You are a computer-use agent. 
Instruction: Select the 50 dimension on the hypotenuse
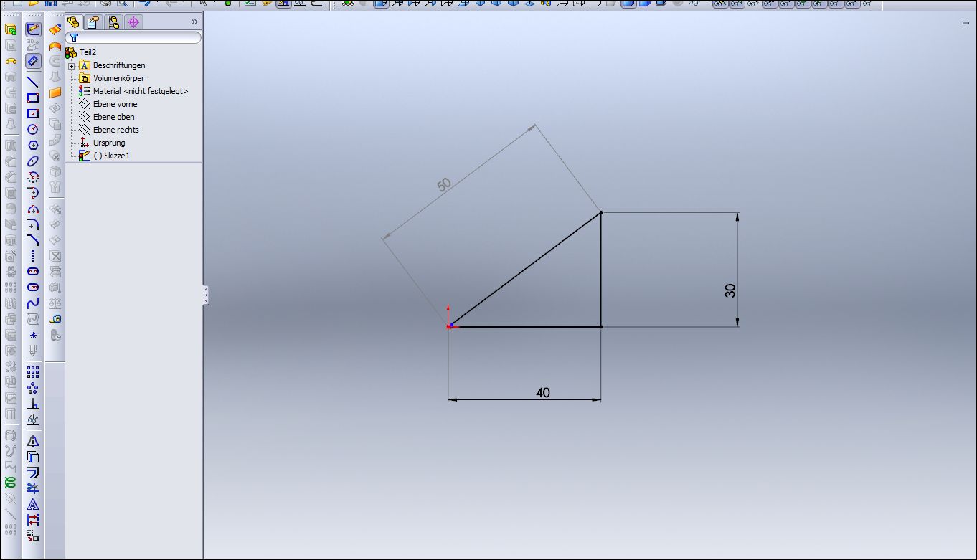(x=444, y=184)
